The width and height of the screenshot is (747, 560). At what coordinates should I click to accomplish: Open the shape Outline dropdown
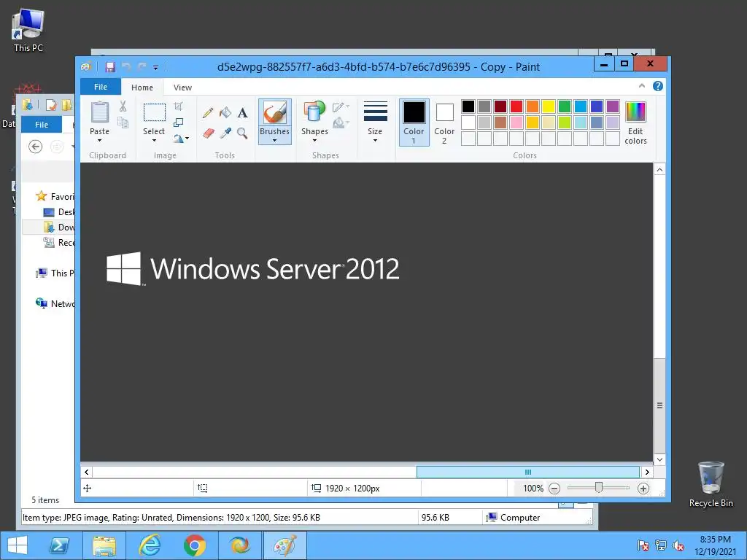pyautogui.click(x=341, y=107)
